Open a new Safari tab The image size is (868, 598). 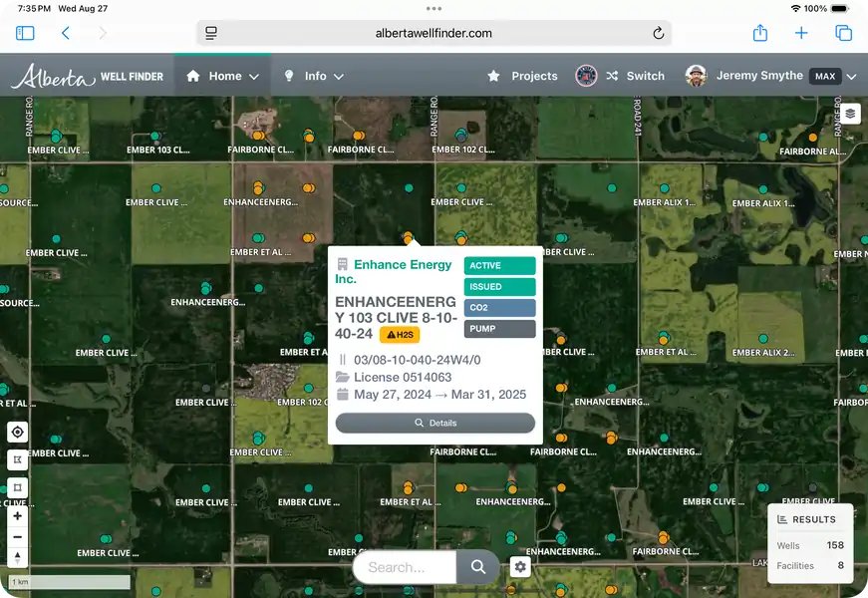pos(801,33)
